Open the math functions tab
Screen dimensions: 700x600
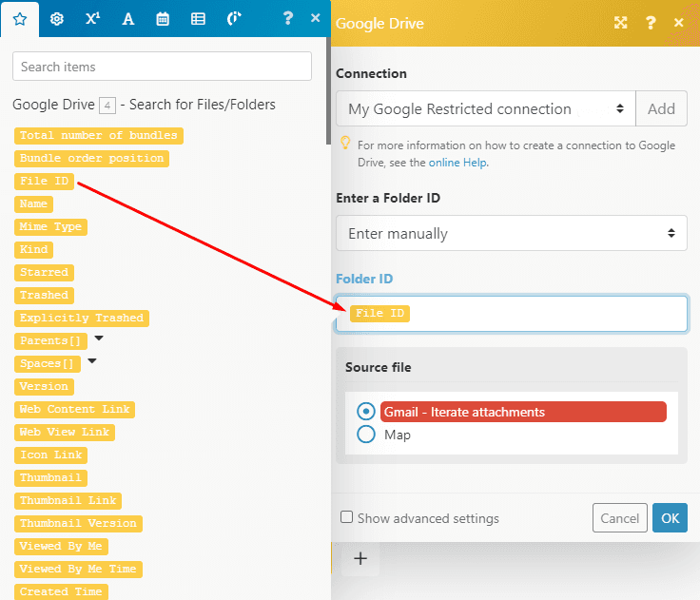pyautogui.click(x=91, y=19)
